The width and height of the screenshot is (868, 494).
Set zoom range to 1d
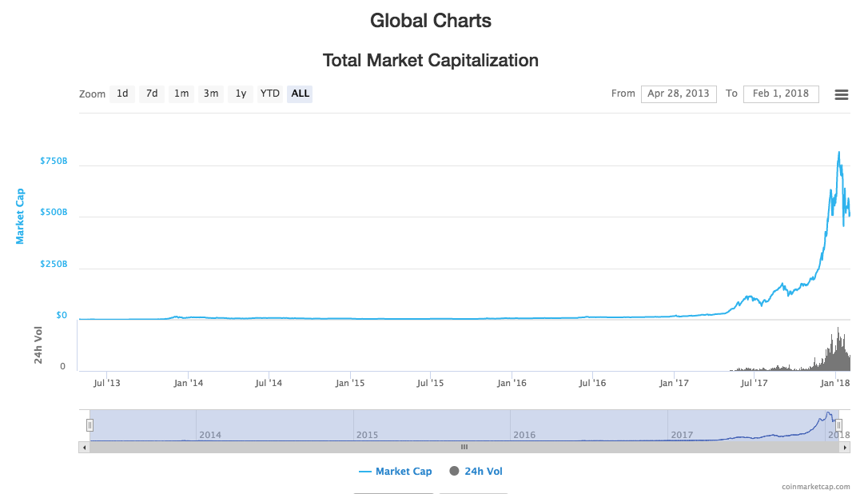point(122,94)
